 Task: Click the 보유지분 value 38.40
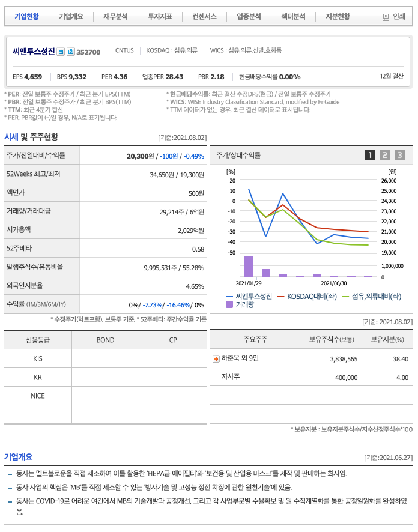(x=401, y=359)
